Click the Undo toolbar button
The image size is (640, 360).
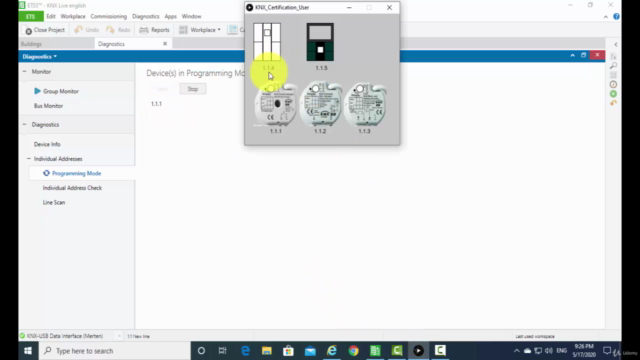[x=87, y=30]
